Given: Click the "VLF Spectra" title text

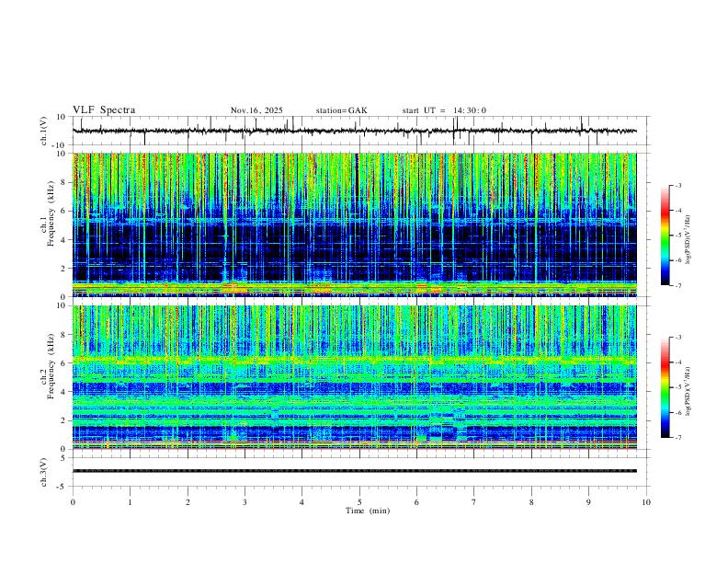Looking at the screenshot, I should pyautogui.click(x=104, y=110).
